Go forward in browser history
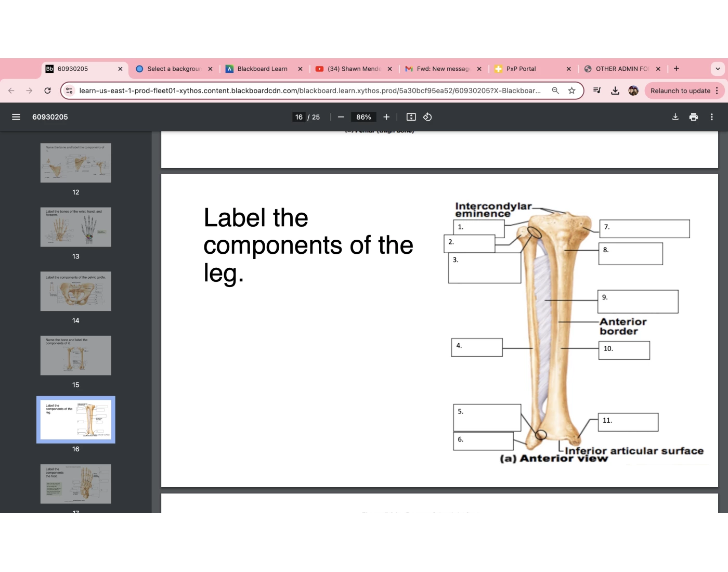The image size is (728, 572). 29,90
